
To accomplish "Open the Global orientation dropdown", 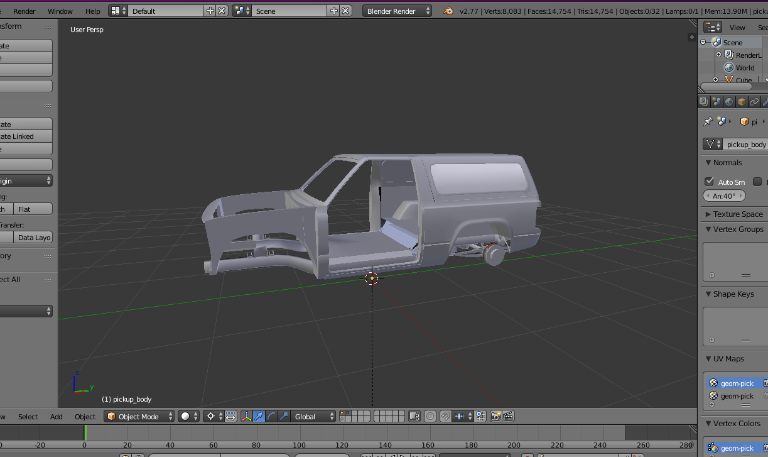I will 313,416.
